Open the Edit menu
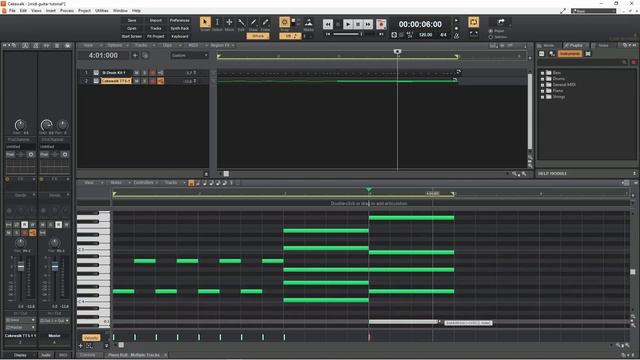This screenshot has height=360, width=640. click(23, 11)
